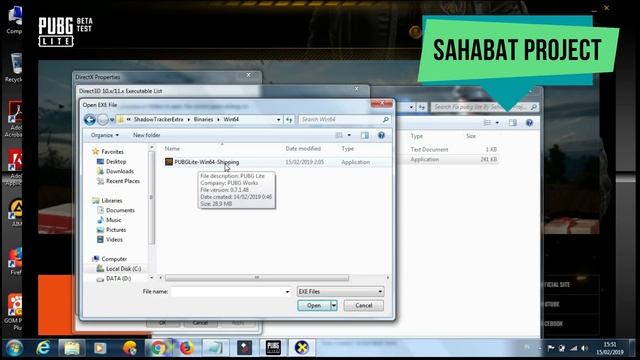Click the Windows Start button
640x360 pixels.
click(14, 348)
